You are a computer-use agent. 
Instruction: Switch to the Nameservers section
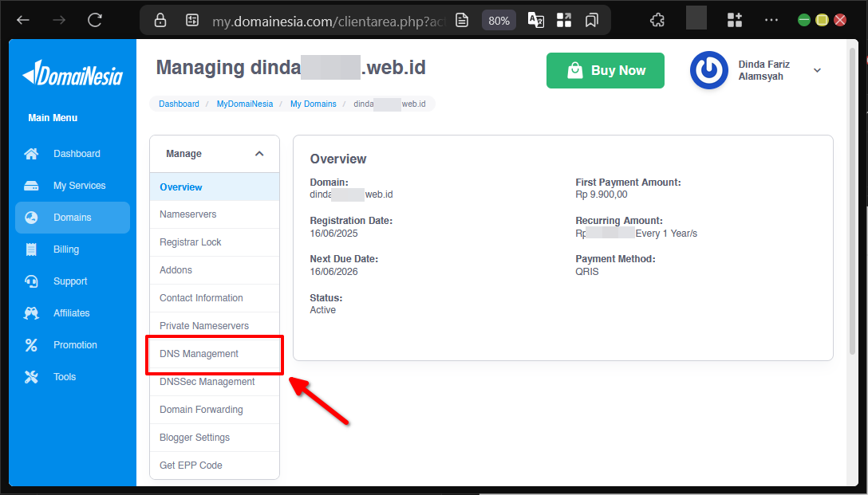pyautogui.click(x=187, y=214)
